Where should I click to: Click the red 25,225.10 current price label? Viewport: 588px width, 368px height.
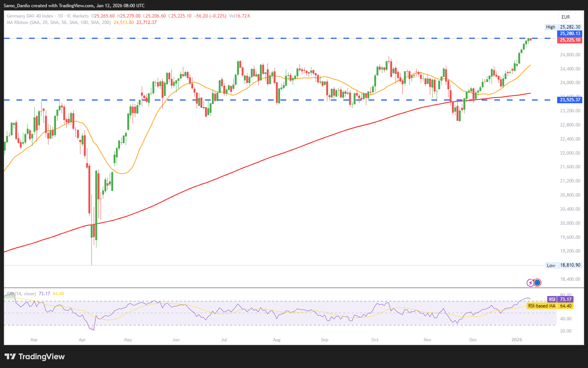click(570, 40)
